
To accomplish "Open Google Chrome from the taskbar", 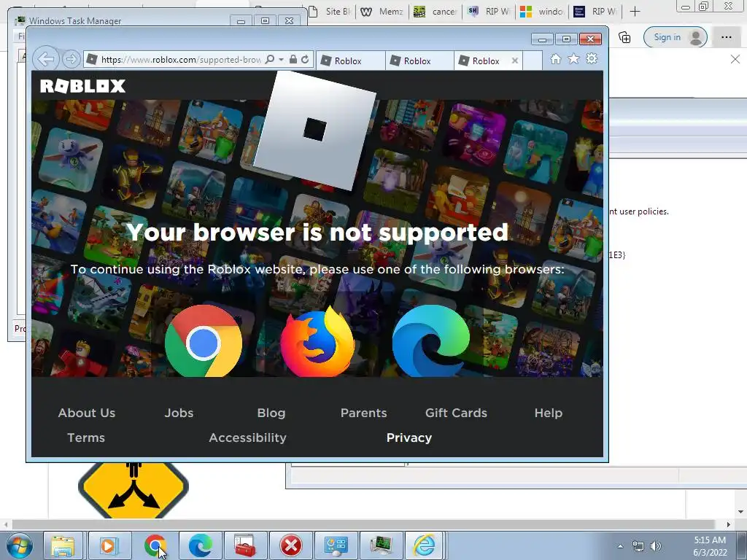I will 155,545.
